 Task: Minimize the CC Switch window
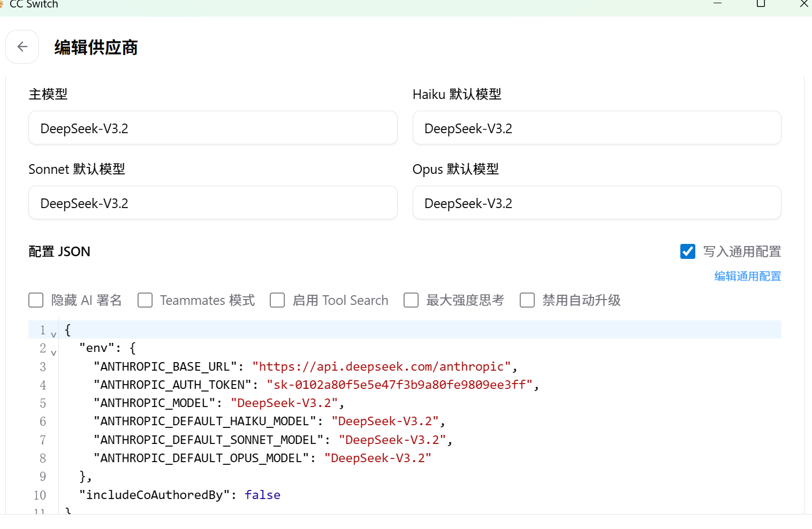(718, 4)
